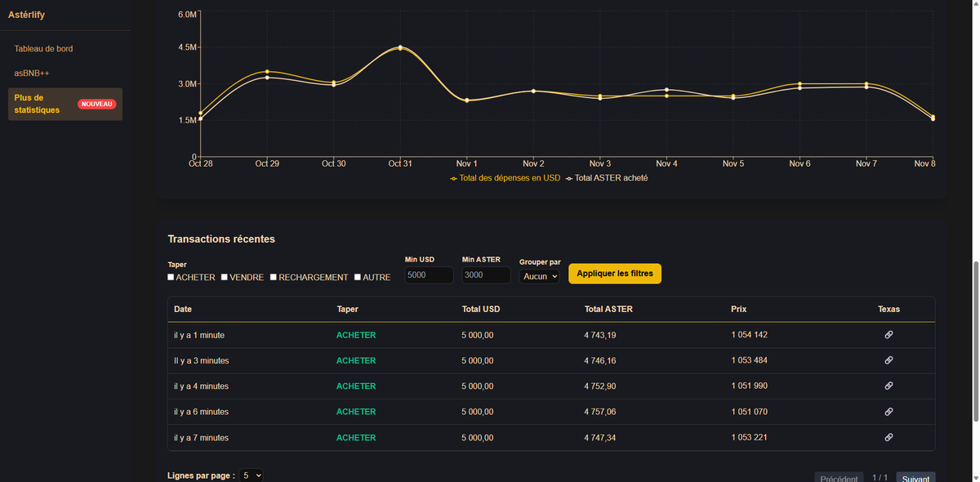Select the 4 743,19 ASTER cell
The height and width of the screenshot is (482, 980).
click(600, 335)
